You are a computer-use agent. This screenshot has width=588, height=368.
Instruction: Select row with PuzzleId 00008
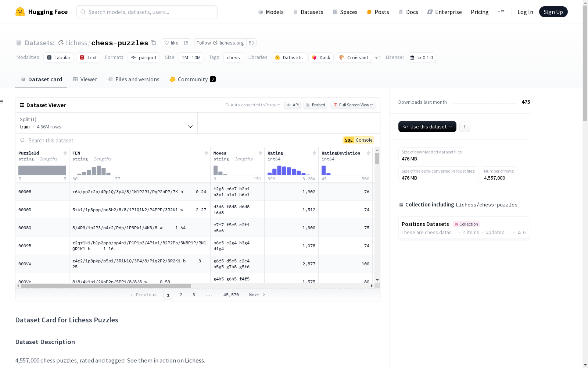[194, 192]
